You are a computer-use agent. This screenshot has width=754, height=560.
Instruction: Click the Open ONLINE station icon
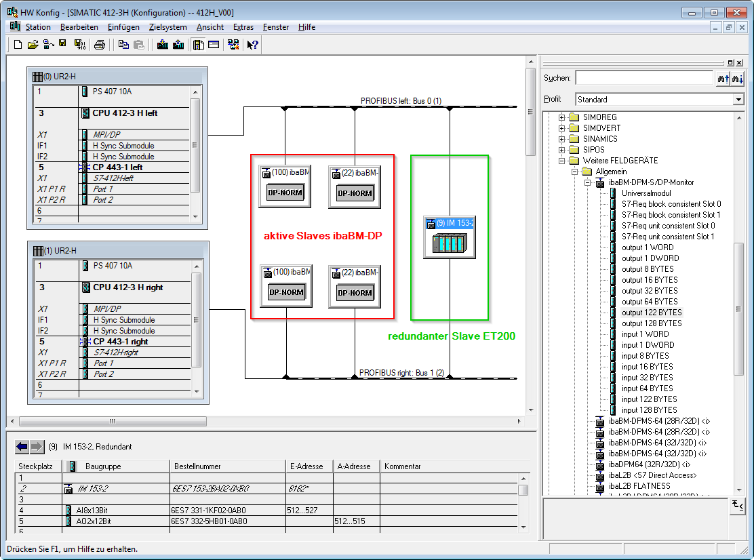[x=48, y=45]
